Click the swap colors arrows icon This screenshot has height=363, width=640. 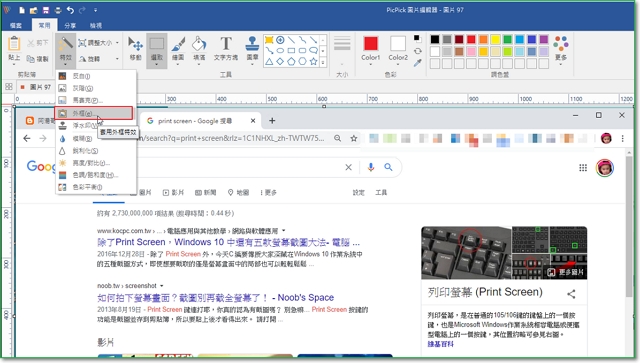click(x=417, y=51)
